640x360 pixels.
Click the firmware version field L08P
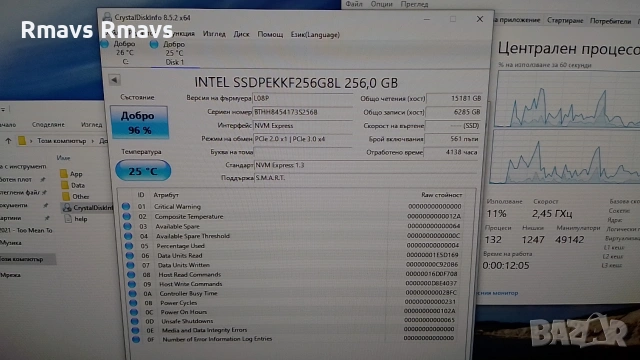[x=302, y=98]
